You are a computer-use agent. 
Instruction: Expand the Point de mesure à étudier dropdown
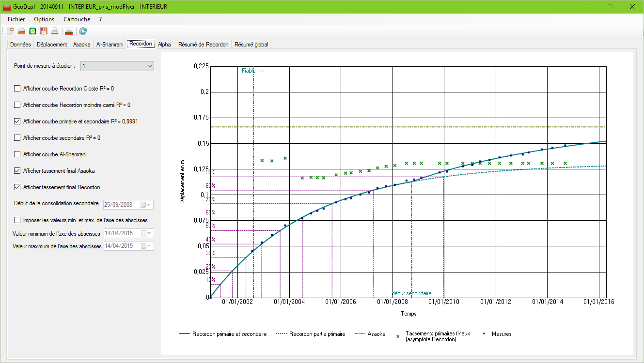pos(149,66)
